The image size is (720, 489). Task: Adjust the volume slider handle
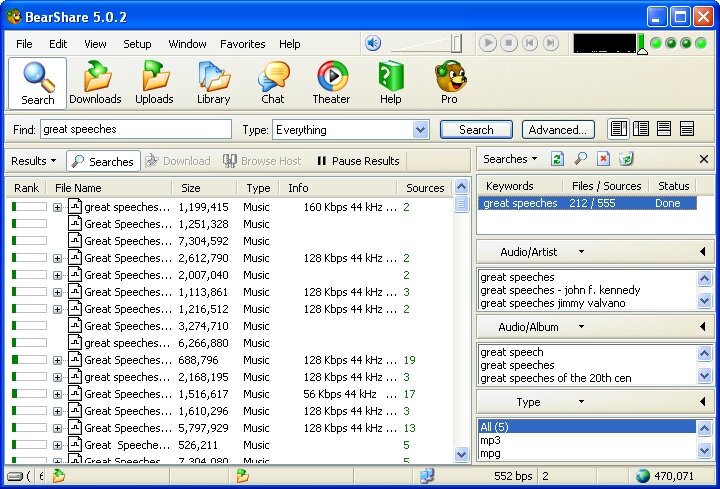pos(456,44)
